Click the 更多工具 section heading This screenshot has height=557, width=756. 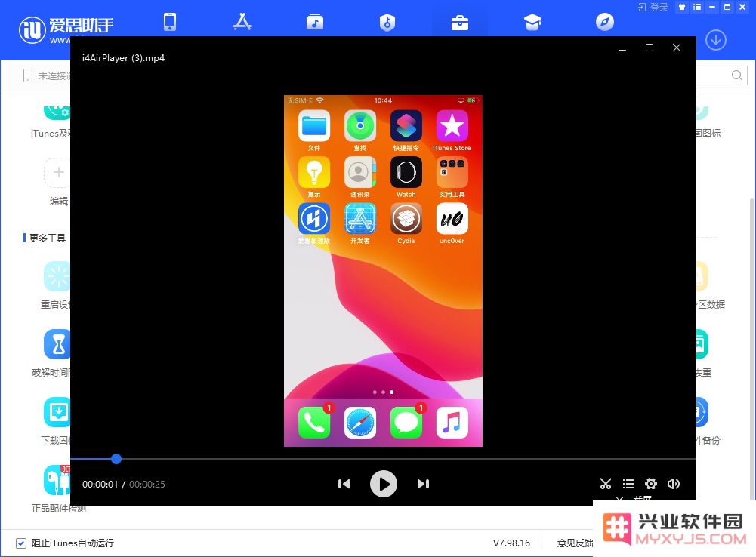[x=48, y=238]
